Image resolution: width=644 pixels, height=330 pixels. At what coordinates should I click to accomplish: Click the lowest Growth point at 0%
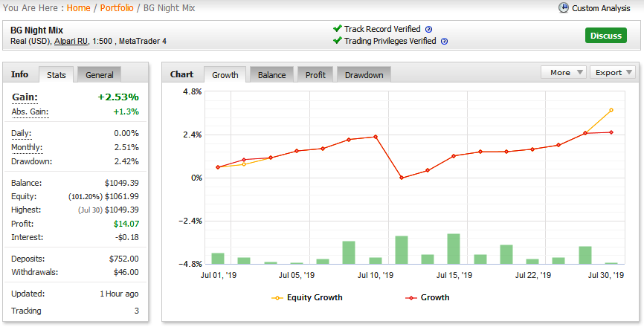tap(402, 178)
